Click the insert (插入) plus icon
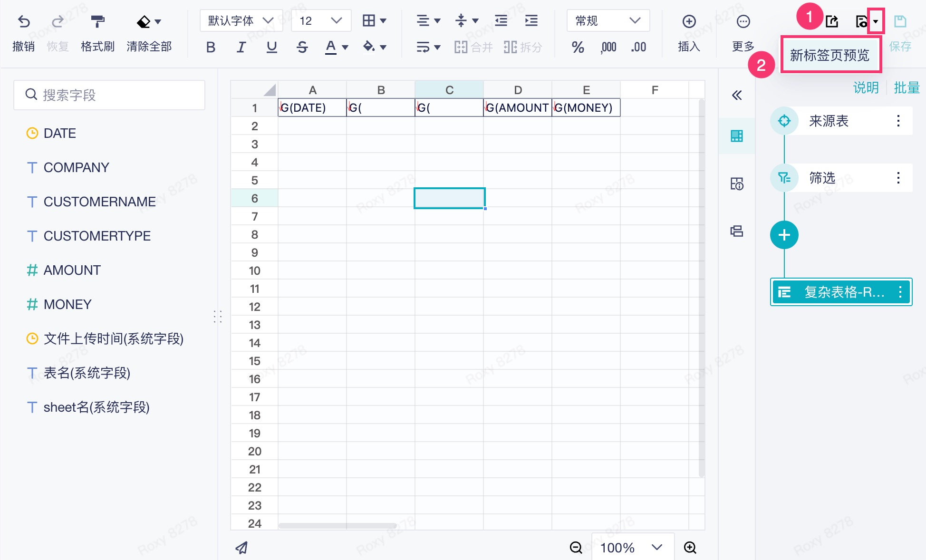Screen dimensions: 926x560 pos(689,22)
